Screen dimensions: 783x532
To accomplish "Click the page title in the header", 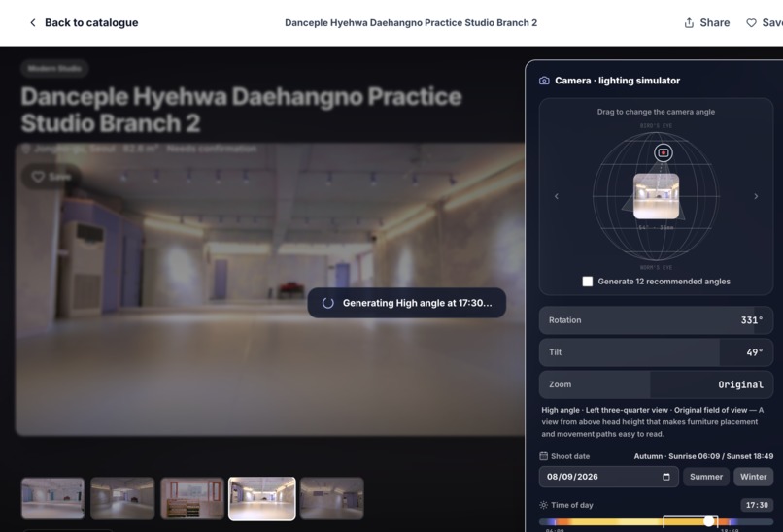I will pos(411,22).
